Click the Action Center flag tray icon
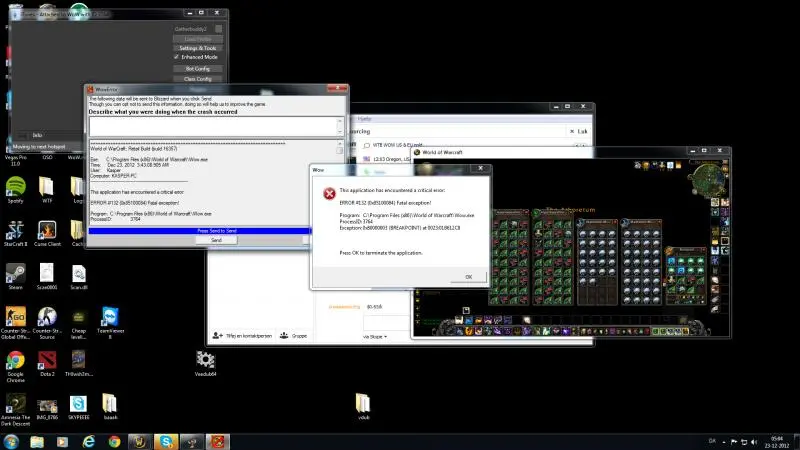The width and height of the screenshot is (800, 450). click(x=734, y=442)
